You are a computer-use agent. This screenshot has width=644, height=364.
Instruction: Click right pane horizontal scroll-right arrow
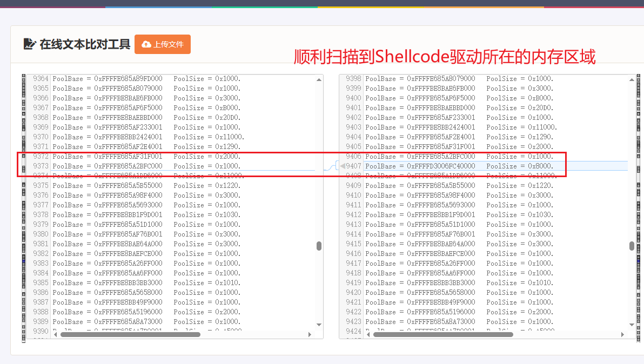click(x=622, y=334)
